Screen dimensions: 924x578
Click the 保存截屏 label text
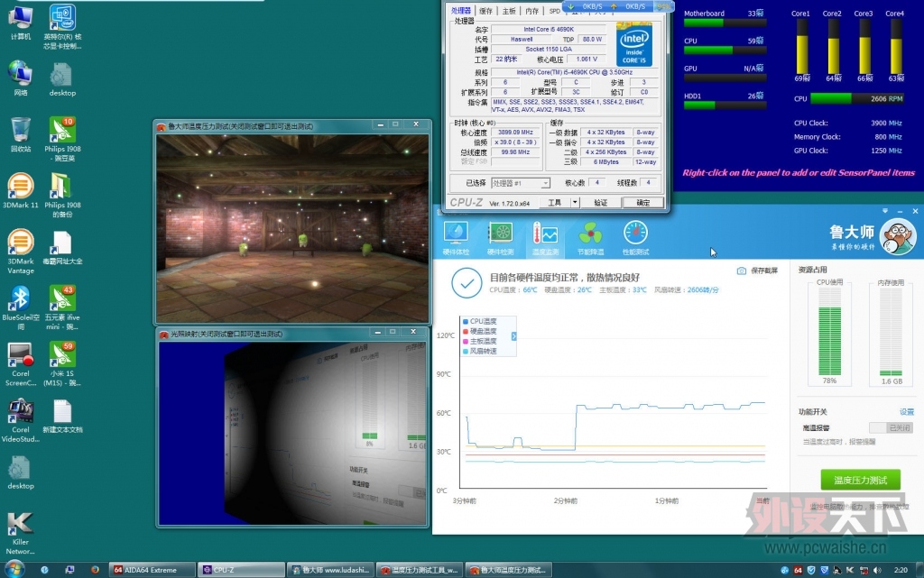tap(764, 271)
